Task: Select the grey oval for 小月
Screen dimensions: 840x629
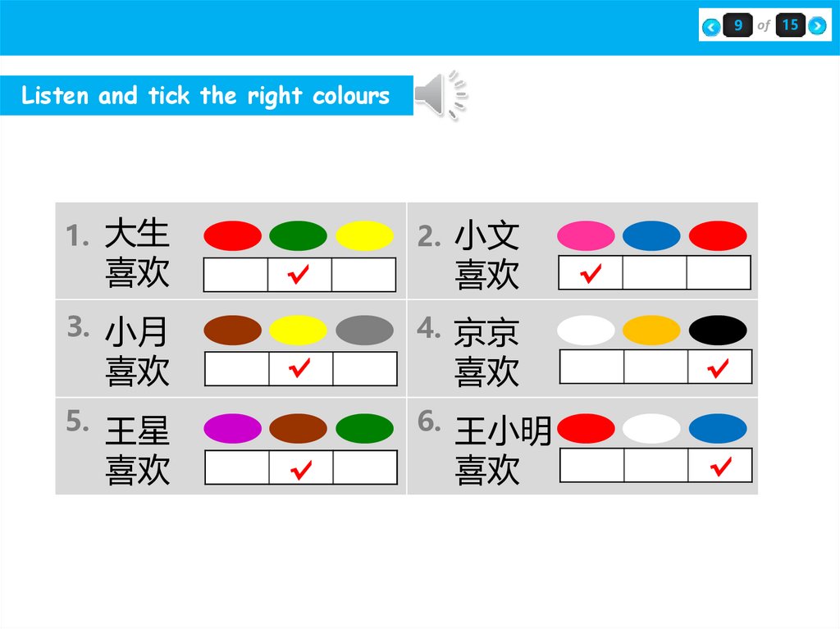Action: [x=364, y=330]
